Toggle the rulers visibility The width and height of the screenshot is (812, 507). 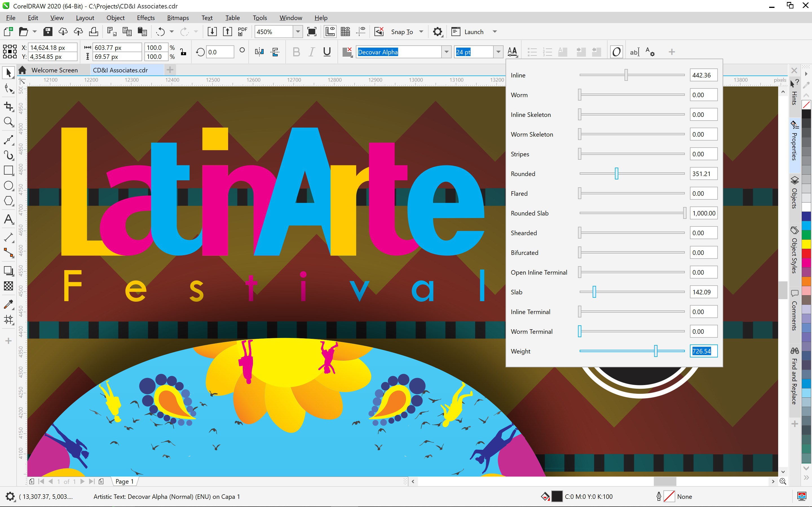(x=330, y=31)
